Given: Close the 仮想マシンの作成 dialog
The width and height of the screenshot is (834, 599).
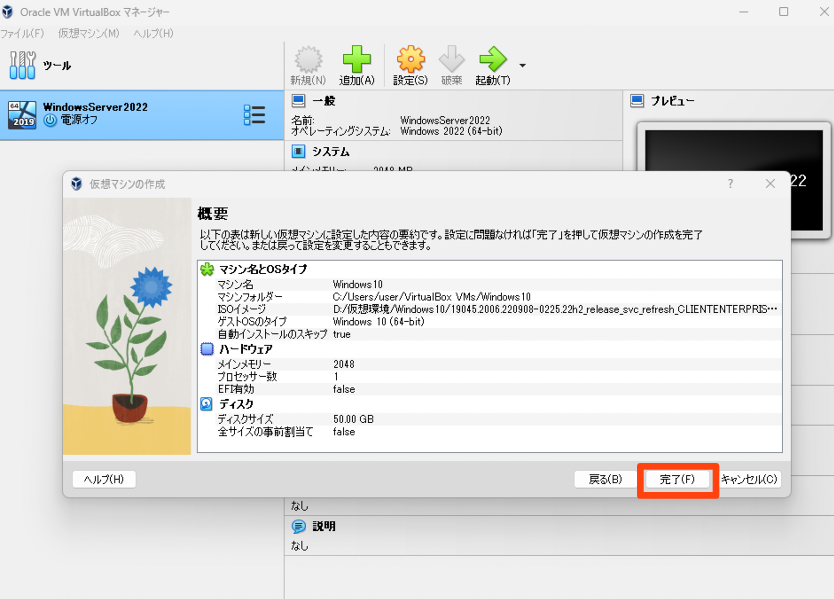Looking at the screenshot, I should coord(770,184).
